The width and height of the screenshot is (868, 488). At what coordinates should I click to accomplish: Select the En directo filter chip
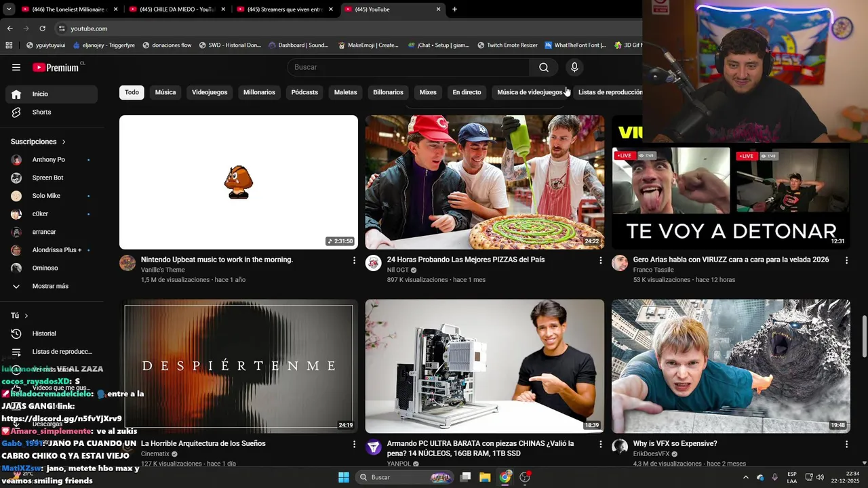tap(467, 92)
